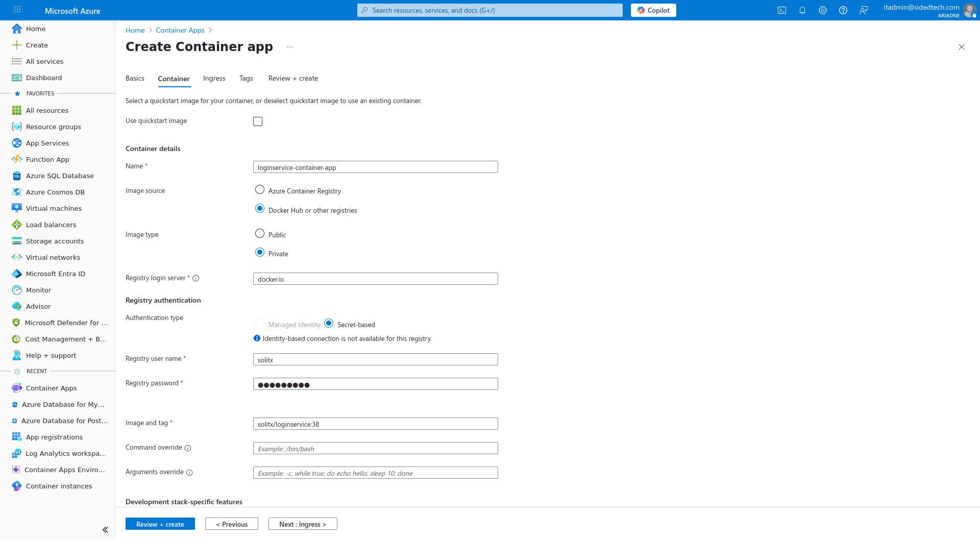Focus the top search resources box

[x=490, y=10]
